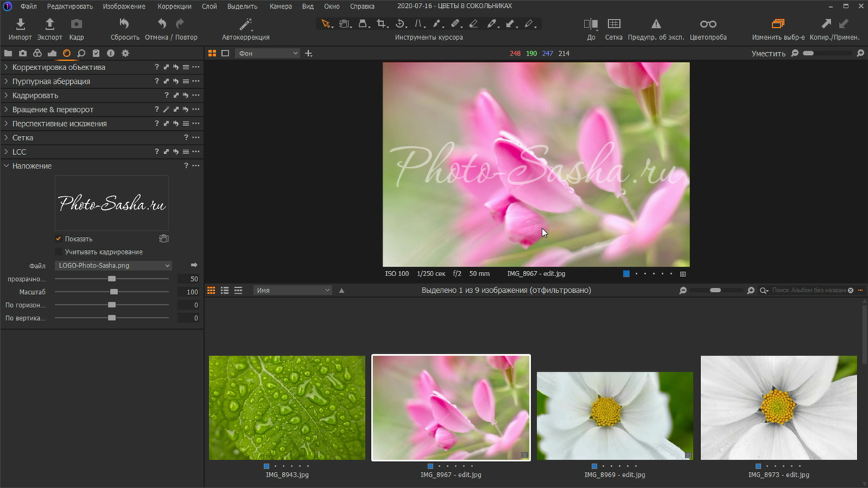
Task: Adjust the Масштаб slider
Action: (114, 292)
